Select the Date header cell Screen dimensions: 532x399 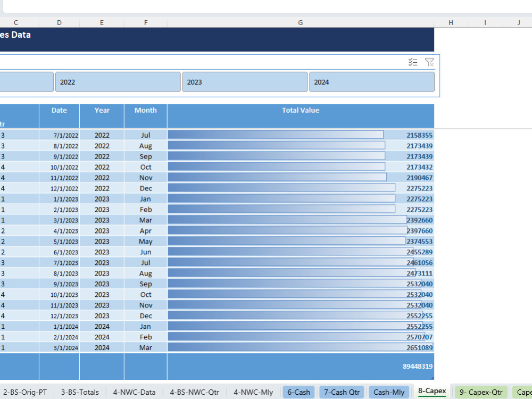click(59, 110)
